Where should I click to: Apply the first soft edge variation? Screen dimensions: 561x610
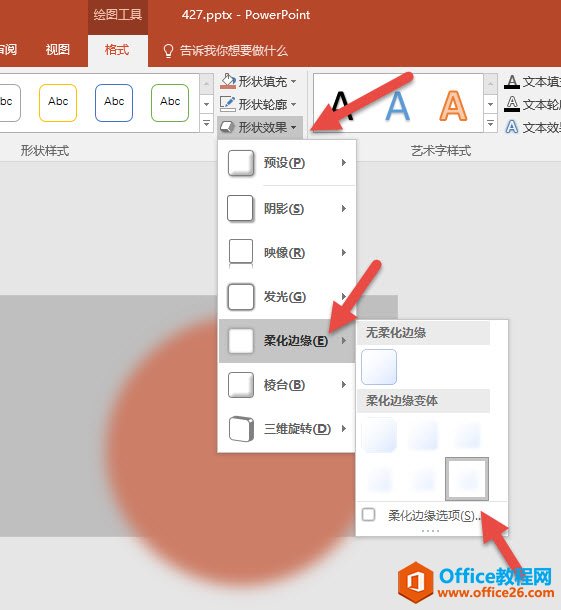(x=379, y=435)
